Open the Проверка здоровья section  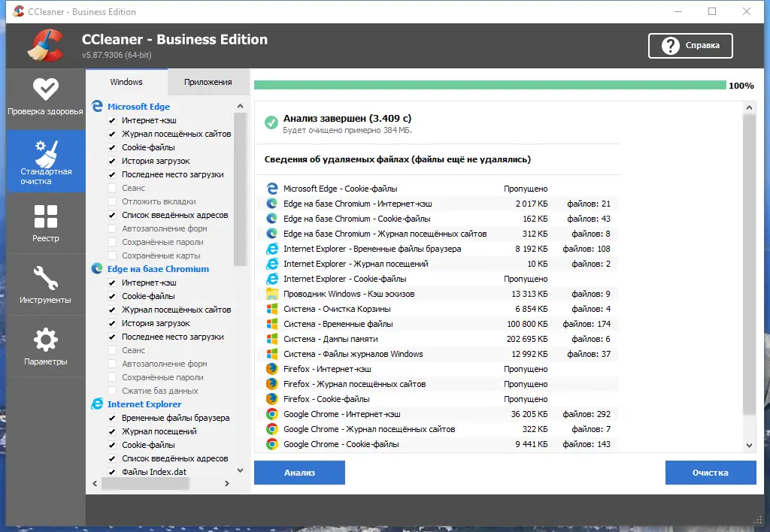pyautogui.click(x=45, y=98)
